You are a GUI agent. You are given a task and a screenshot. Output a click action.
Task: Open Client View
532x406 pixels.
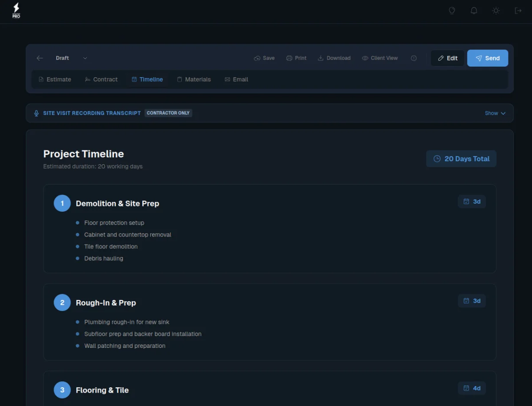pyautogui.click(x=380, y=58)
